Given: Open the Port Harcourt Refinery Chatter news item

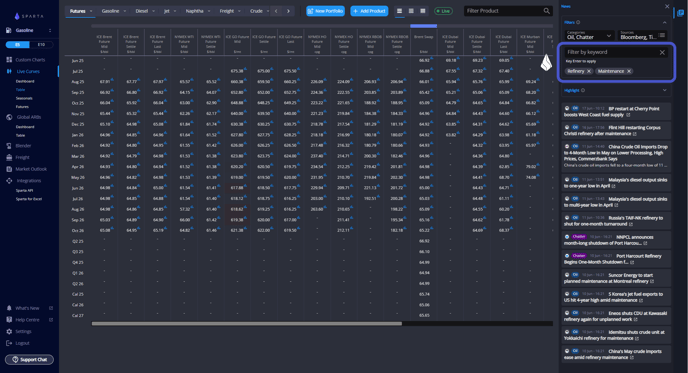Looking at the screenshot, I should click(616, 259).
